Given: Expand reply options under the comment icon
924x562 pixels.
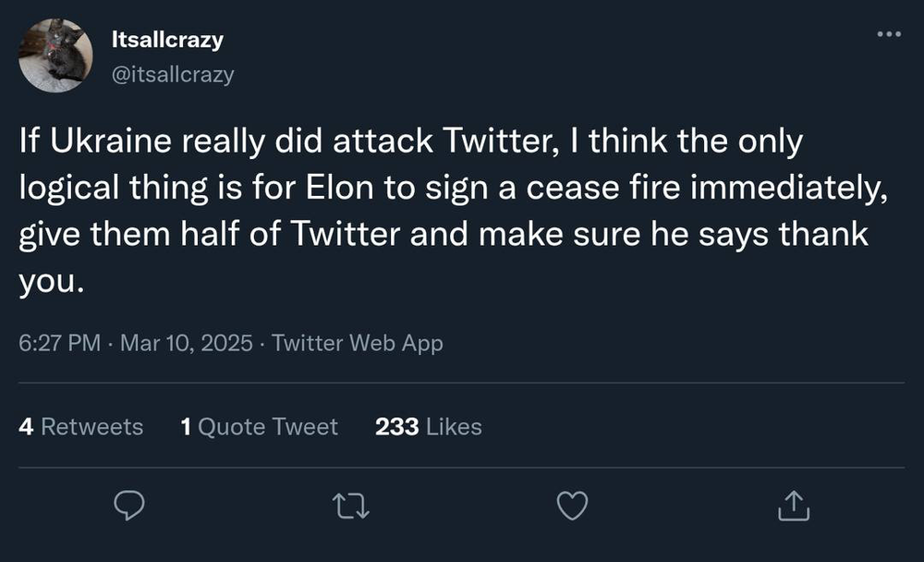Looking at the screenshot, I should point(129,505).
